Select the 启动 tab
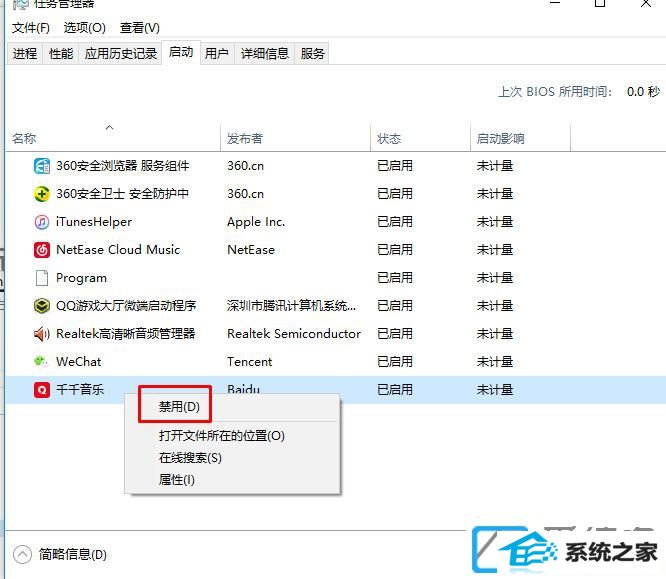666x579 pixels. point(181,52)
